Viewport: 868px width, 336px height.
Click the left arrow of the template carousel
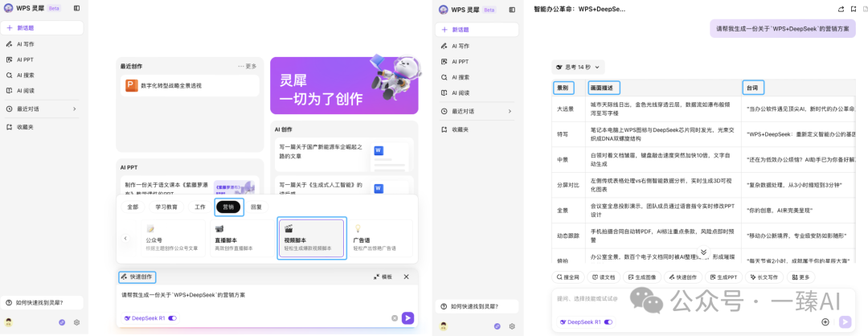tap(125, 239)
